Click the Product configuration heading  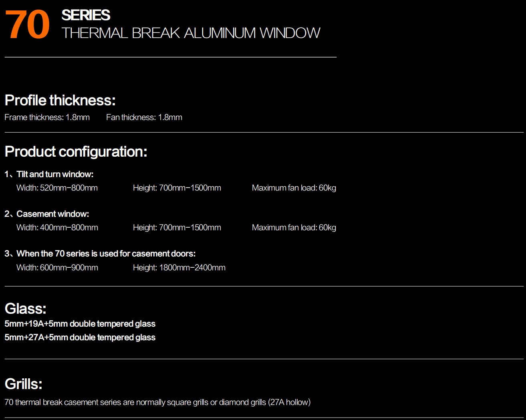pos(76,152)
